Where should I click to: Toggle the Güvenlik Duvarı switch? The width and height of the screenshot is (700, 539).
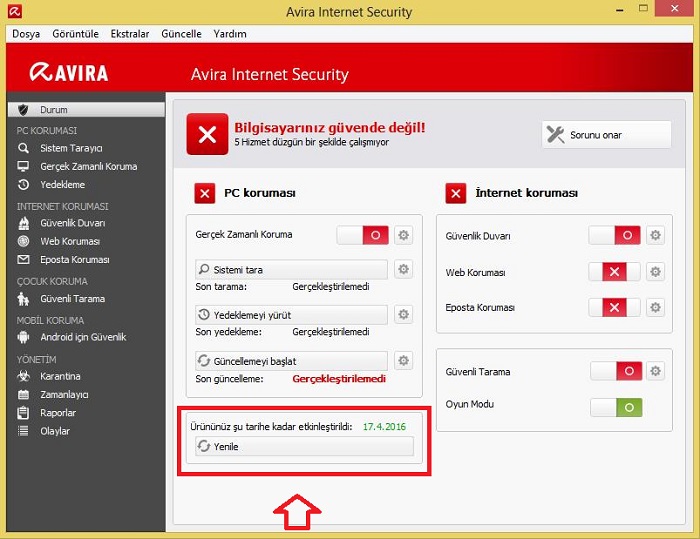point(614,235)
